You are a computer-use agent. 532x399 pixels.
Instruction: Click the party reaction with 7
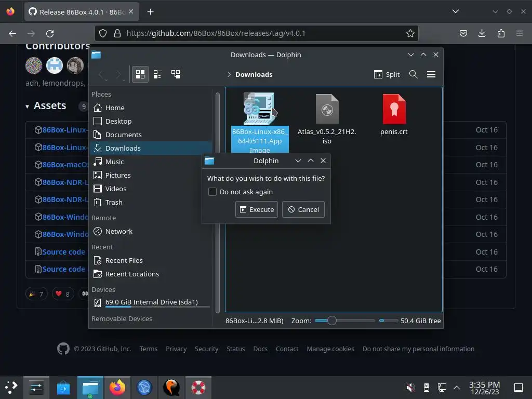tap(36, 294)
